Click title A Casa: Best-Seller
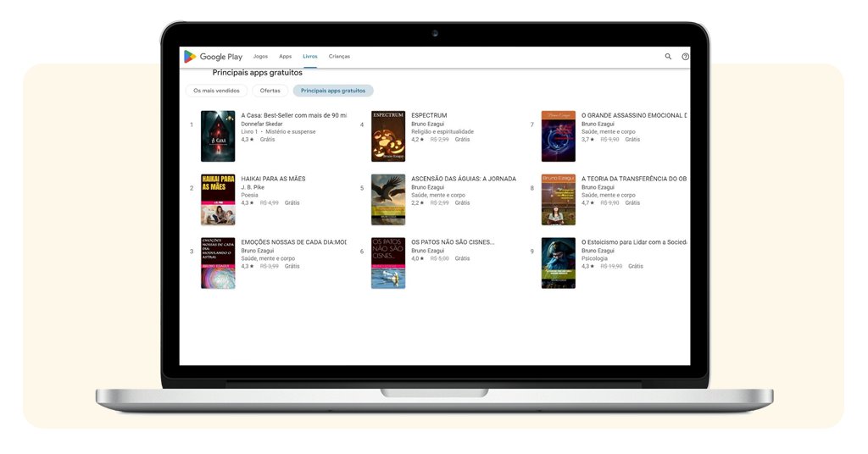 [294, 115]
